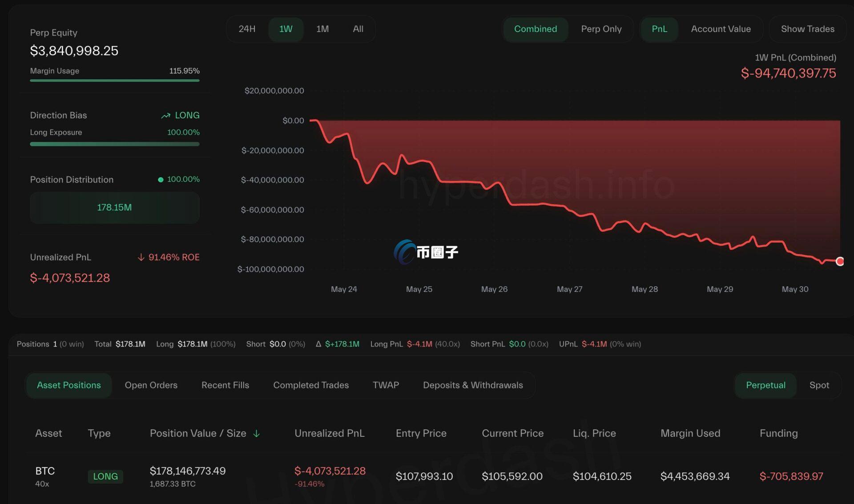Switch chart to Account Value view
Viewport: 854px width, 504px height.
721,29
